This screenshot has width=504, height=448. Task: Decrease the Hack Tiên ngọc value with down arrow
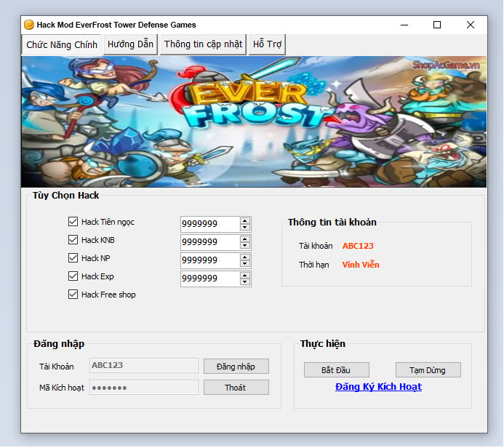[x=245, y=227]
